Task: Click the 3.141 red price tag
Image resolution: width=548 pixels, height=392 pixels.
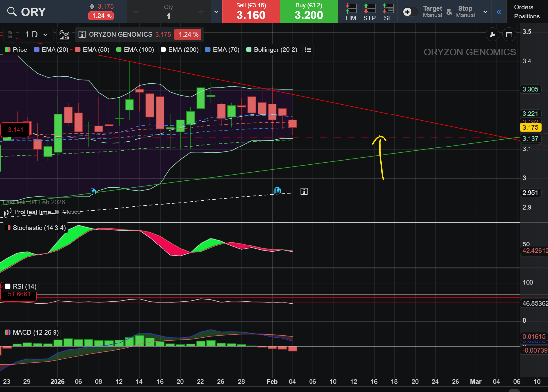Action: tap(16, 130)
